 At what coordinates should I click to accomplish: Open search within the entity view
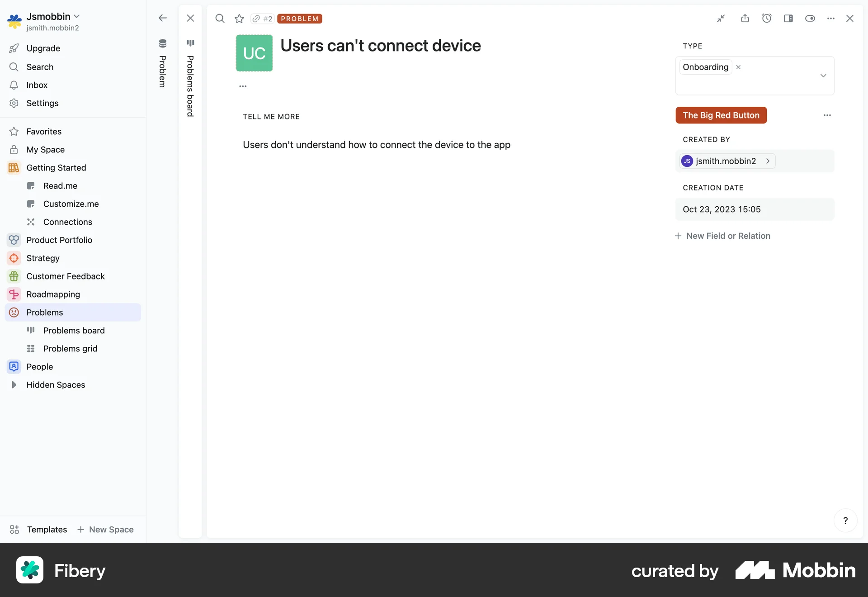point(220,19)
